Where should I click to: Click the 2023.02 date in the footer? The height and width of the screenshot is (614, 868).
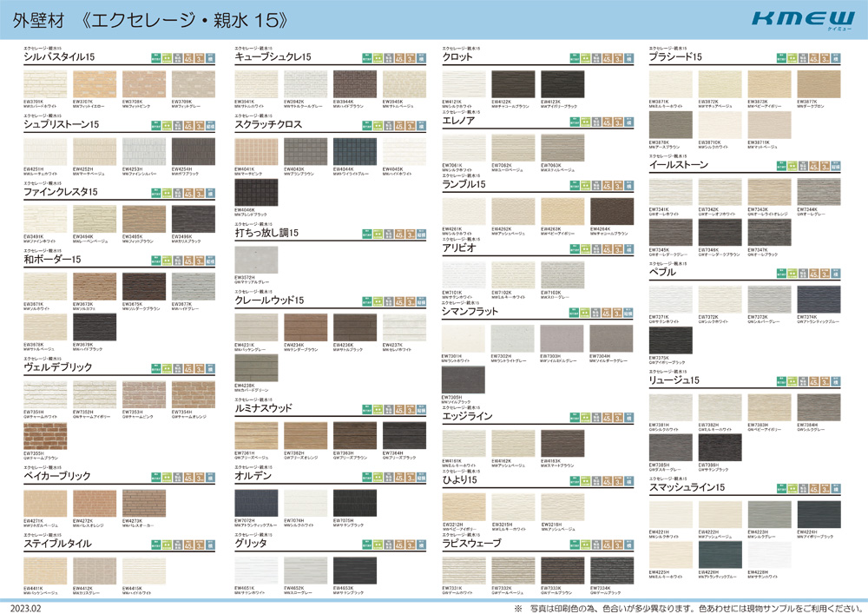(25, 608)
